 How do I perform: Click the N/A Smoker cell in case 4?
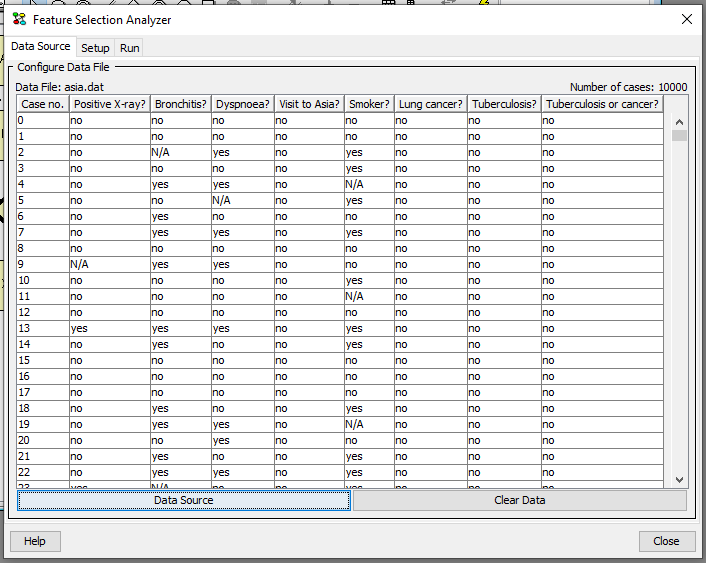pyautogui.click(x=369, y=184)
